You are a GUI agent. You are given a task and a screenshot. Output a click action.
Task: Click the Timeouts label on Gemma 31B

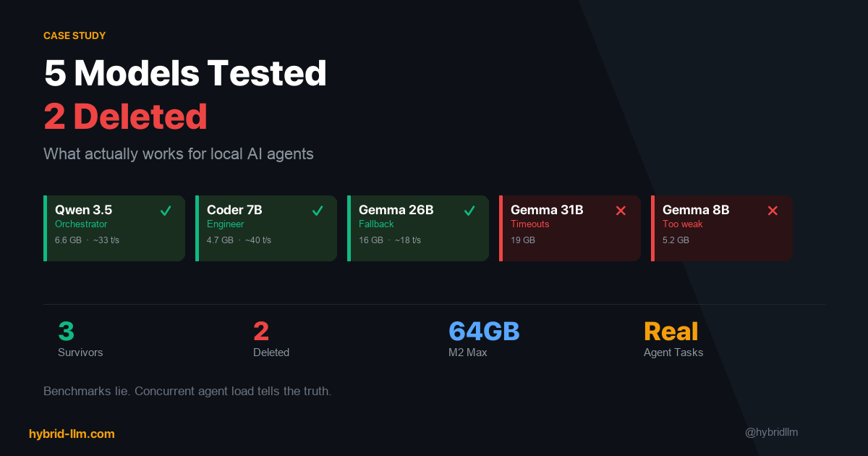click(529, 224)
